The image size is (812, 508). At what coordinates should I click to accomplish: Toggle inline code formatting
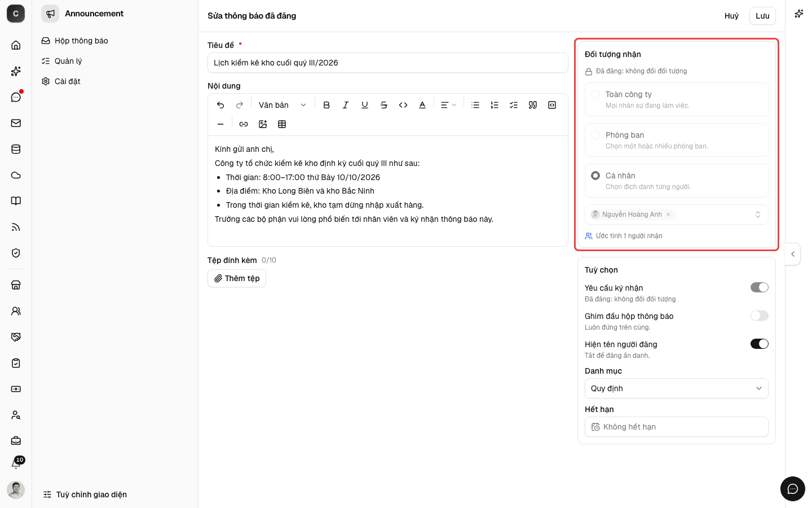tap(403, 105)
